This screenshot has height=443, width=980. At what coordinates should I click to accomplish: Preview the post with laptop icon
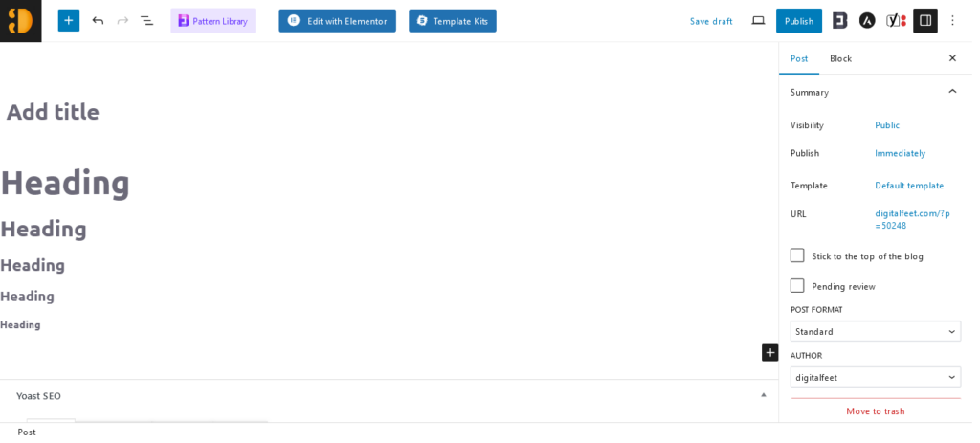[x=758, y=21]
